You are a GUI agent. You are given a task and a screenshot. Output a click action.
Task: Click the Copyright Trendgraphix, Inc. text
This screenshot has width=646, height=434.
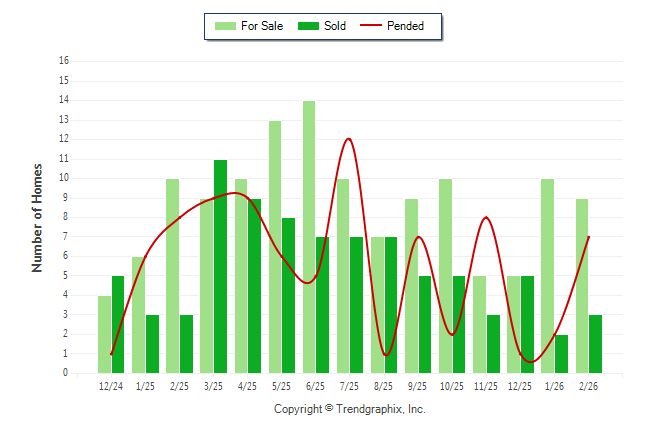coord(350,409)
